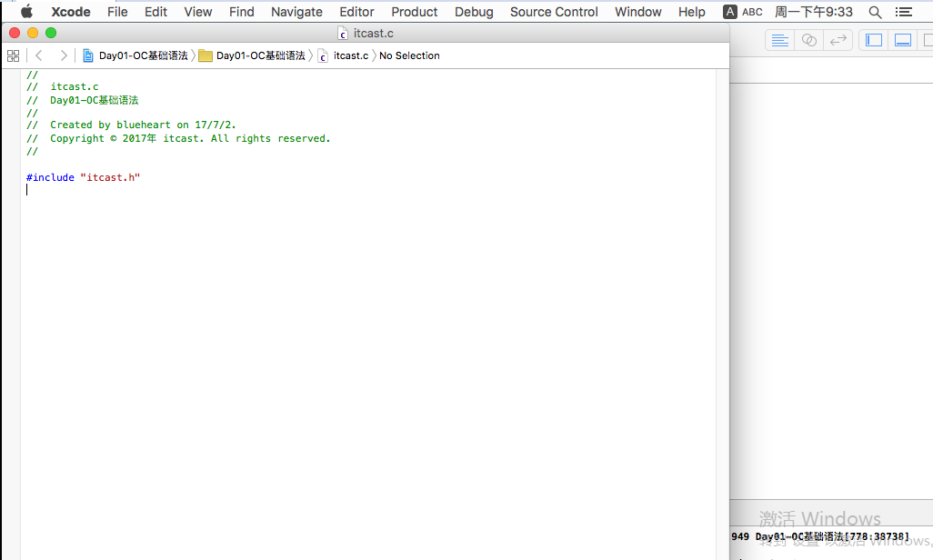Image resolution: width=933 pixels, height=560 pixels.
Task: Open the Navigate menu
Action: pos(296,12)
